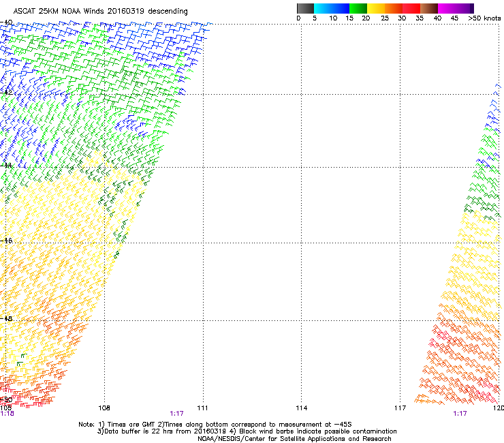
Task: Select the purple '1:18' swath time label
Action: pyautogui.click(x=7, y=414)
